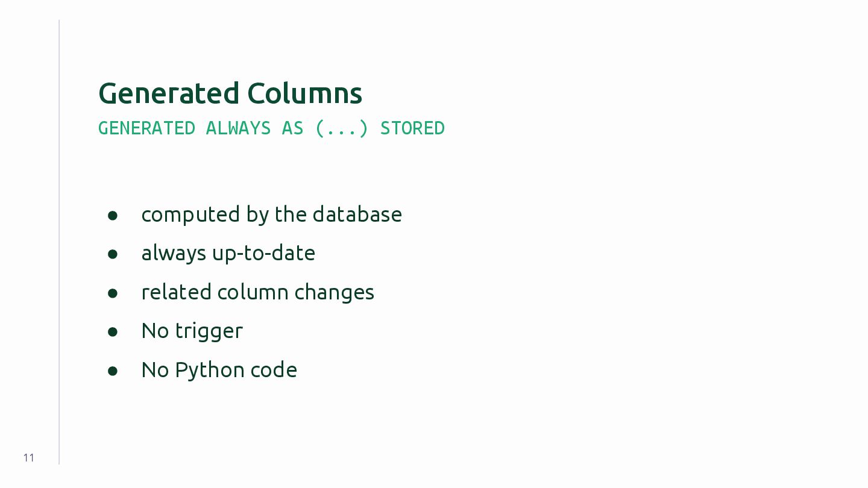868x488 pixels.
Task: Click the 'No trigger' bullet text
Action: [x=192, y=331]
